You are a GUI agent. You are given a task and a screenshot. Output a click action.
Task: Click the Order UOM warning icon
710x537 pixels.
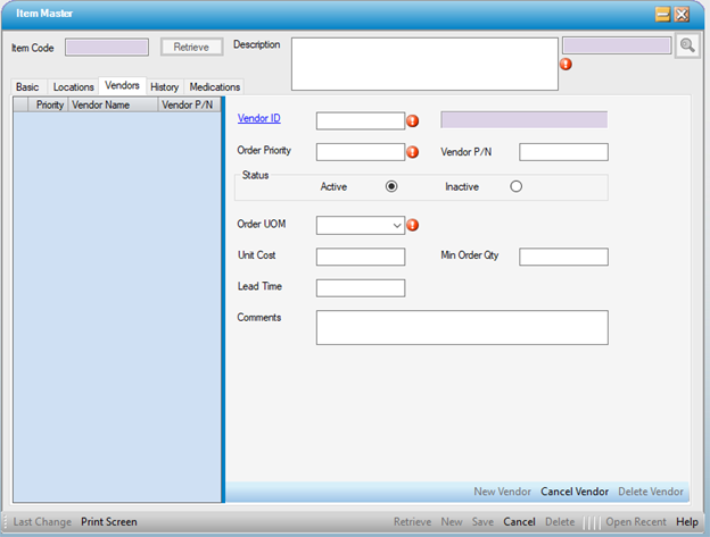point(412,225)
